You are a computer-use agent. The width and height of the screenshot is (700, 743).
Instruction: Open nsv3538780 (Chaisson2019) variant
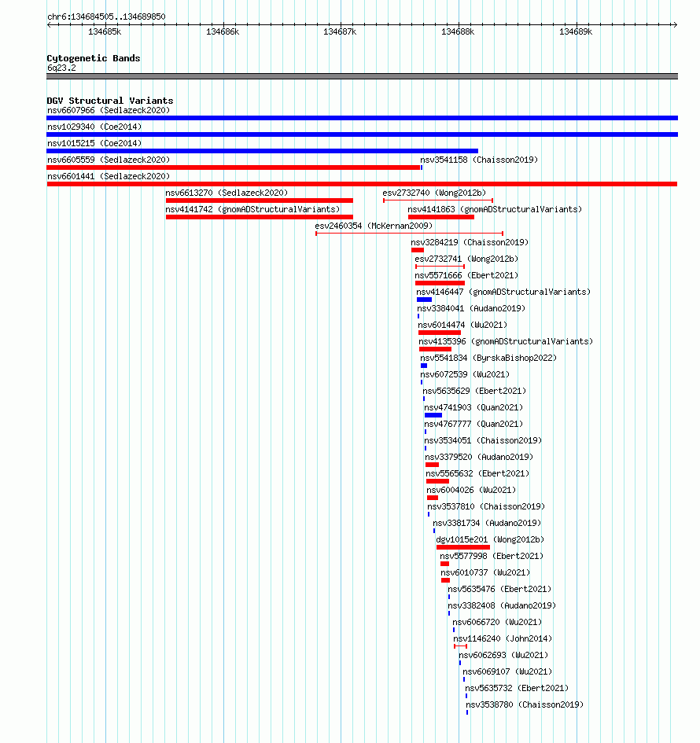(467, 712)
